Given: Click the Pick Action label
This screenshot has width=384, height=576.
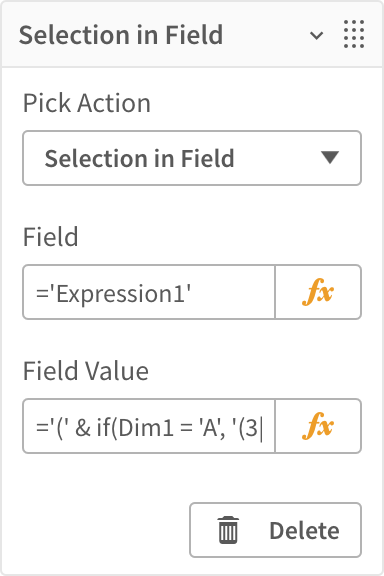Looking at the screenshot, I should 87,103.
